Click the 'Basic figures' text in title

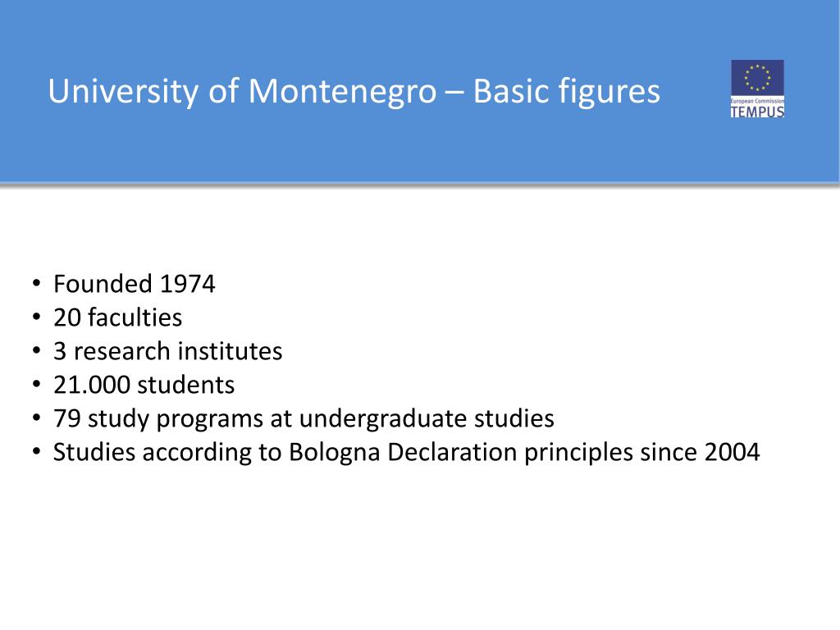(567, 91)
